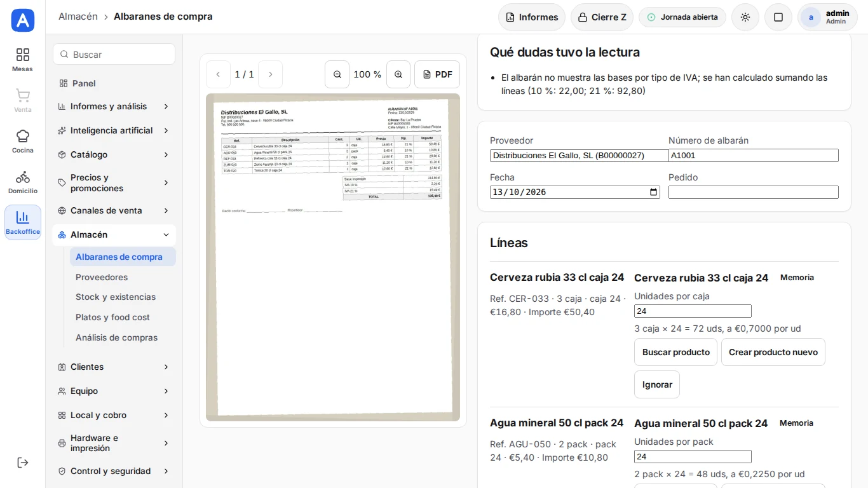Click the Número de albarán field
This screenshot has width=868, height=488.
[x=754, y=155]
